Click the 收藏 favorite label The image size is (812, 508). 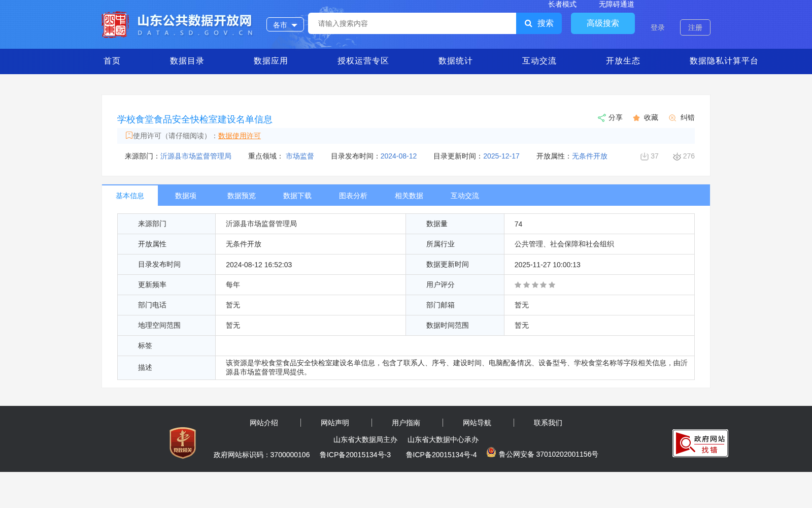[x=651, y=118]
